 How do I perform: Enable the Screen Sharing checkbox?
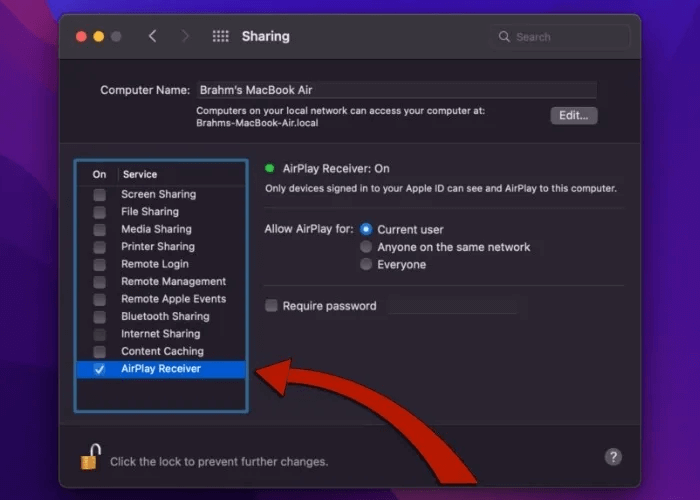[x=100, y=195]
